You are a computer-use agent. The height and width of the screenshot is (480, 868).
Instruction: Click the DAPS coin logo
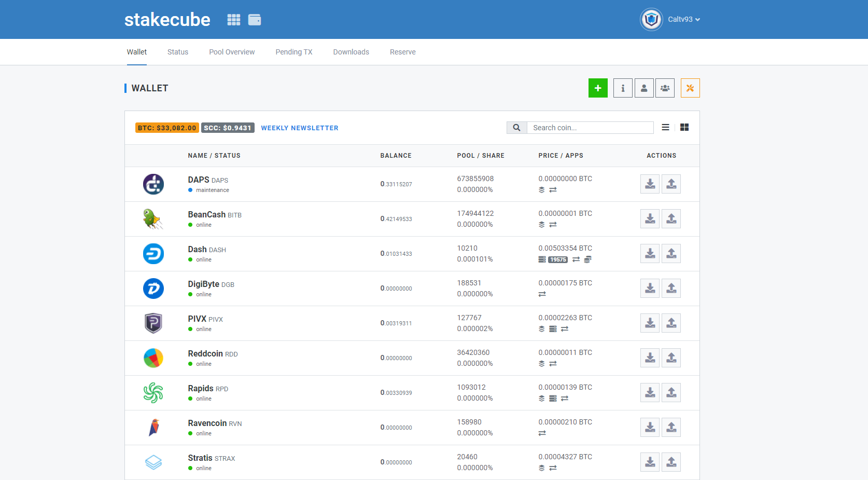coord(153,184)
